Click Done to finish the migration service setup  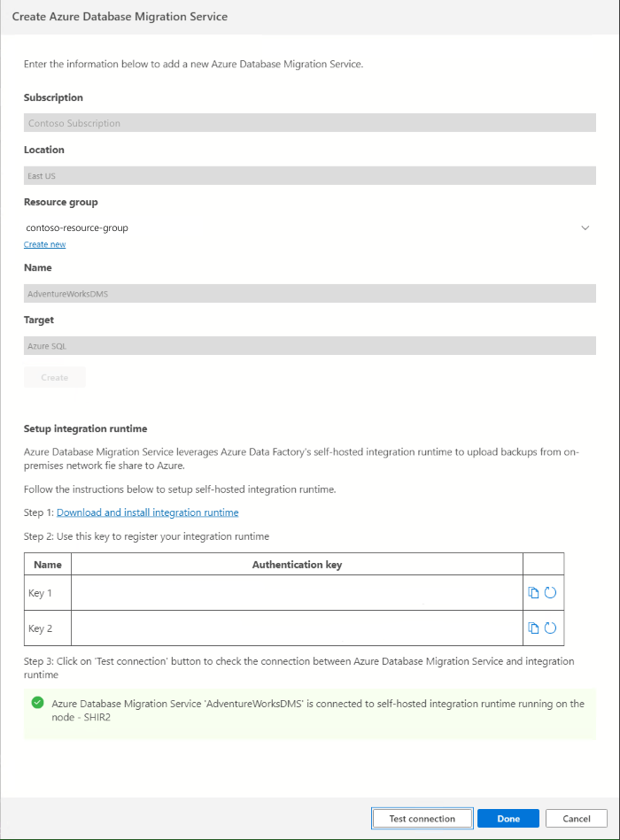tap(508, 818)
